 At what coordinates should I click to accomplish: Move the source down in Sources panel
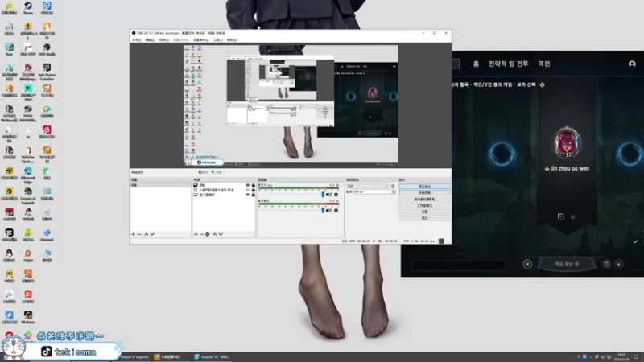click(221, 234)
